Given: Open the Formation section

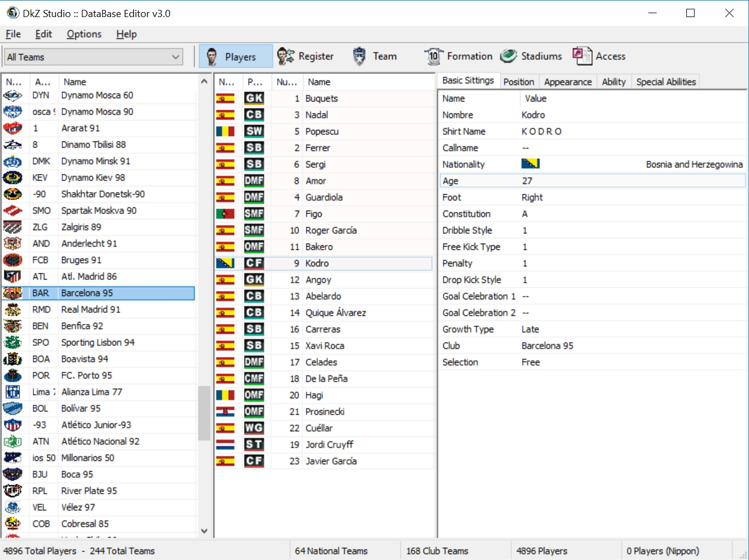Looking at the screenshot, I should tap(458, 56).
